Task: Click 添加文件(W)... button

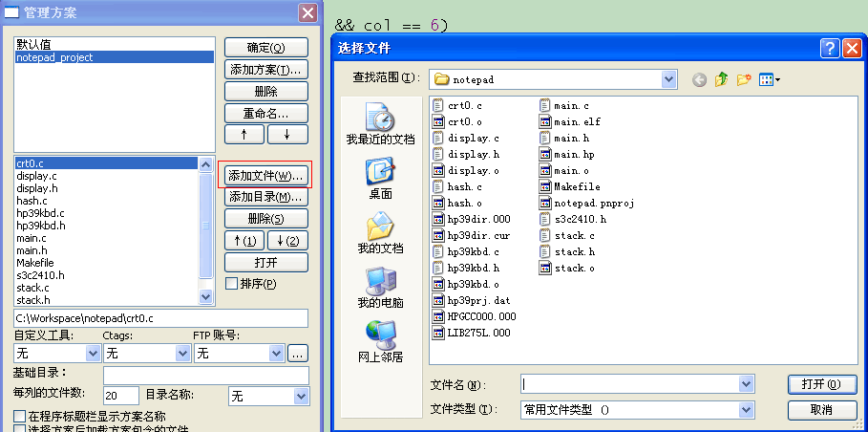Action: 266,175
